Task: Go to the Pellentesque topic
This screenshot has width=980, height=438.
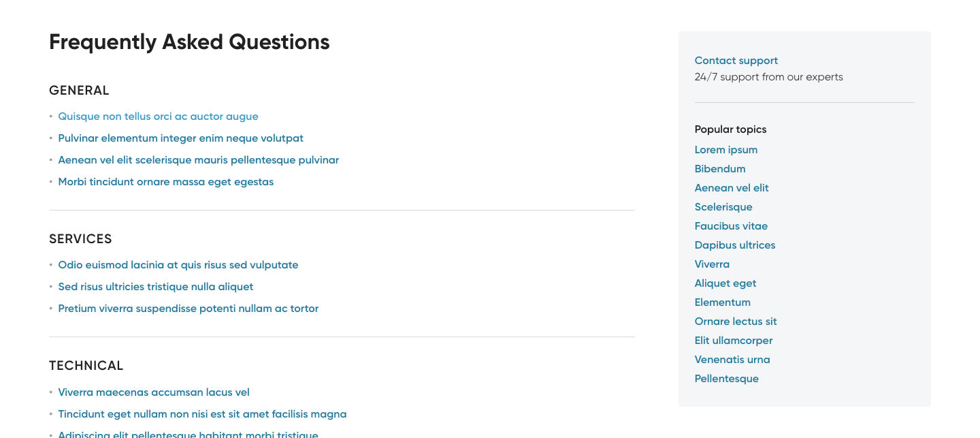Action: click(726, 379)
